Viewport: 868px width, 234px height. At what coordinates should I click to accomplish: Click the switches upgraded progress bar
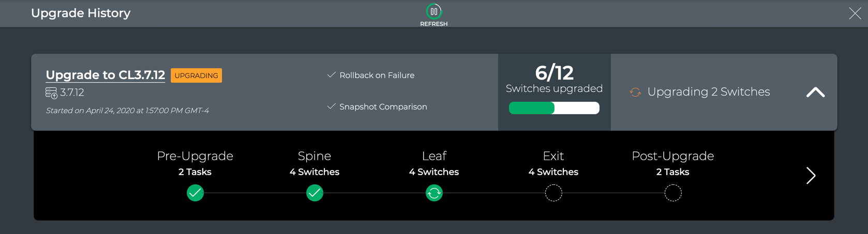[x=554, y=108]
